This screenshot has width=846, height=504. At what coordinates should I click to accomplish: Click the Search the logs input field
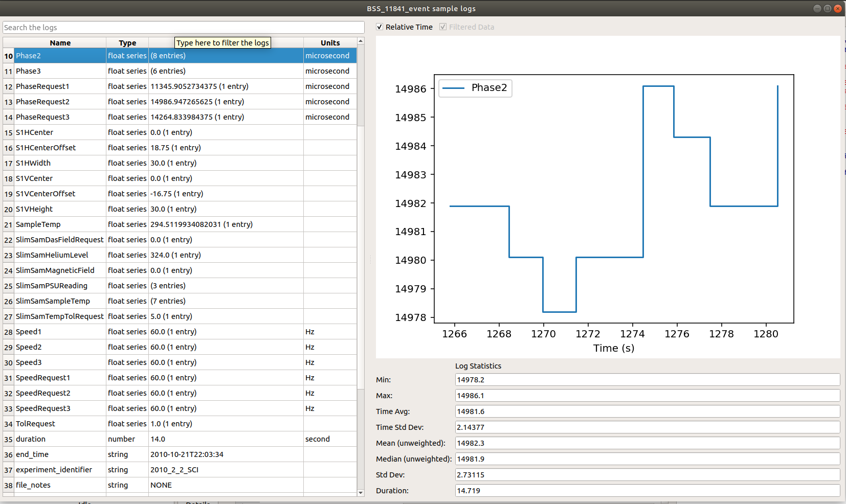click(183, 28)
